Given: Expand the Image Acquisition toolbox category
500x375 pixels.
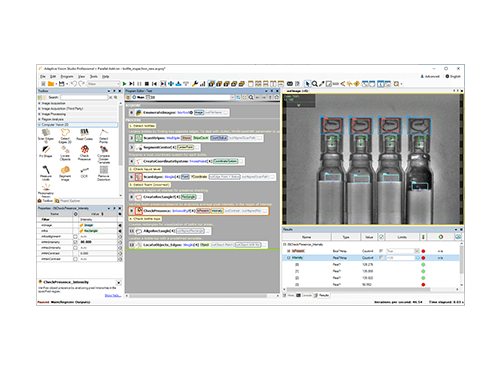Looking at the screenshot, I should 39,103.
